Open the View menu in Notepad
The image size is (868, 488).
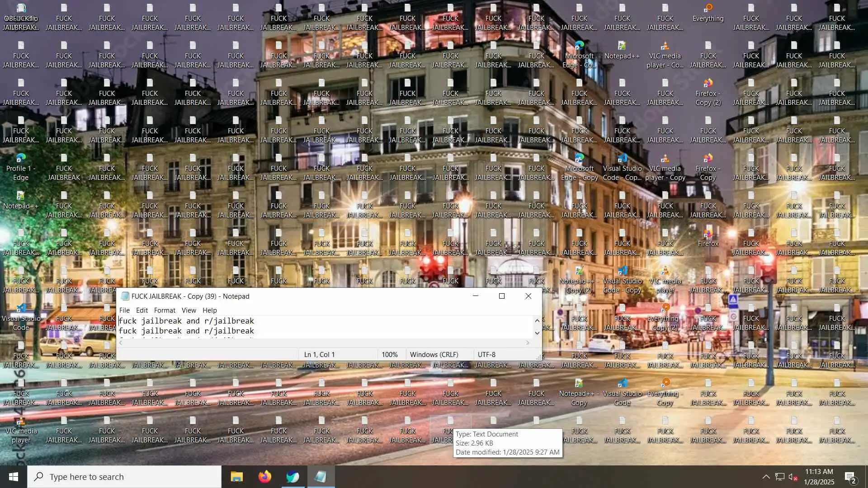pyautogui.click(x=189, y=310)
